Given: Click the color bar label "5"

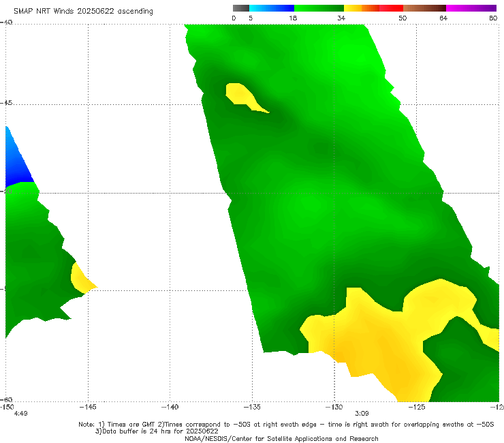Looking at the screenshot, I should click(x=251, y=18).
